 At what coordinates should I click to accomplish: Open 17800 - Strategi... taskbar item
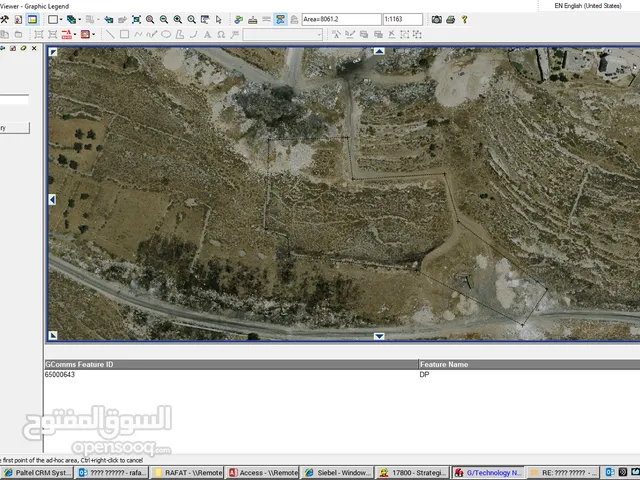point(412,473)
